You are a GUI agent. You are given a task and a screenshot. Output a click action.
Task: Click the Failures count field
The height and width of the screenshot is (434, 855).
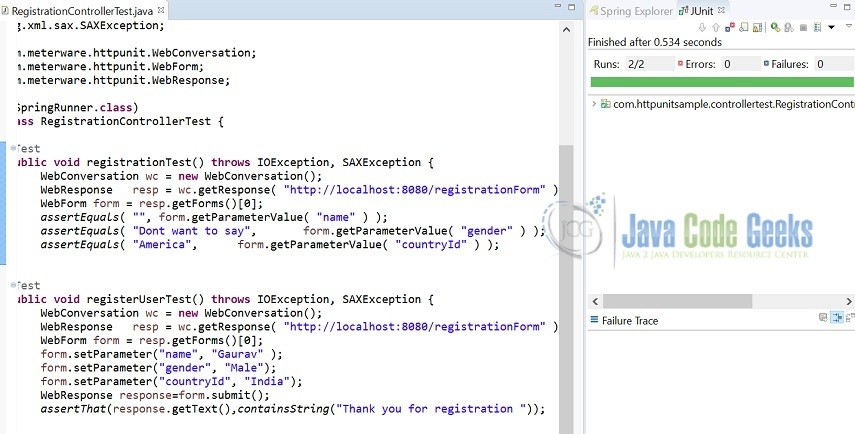(834, 64)
